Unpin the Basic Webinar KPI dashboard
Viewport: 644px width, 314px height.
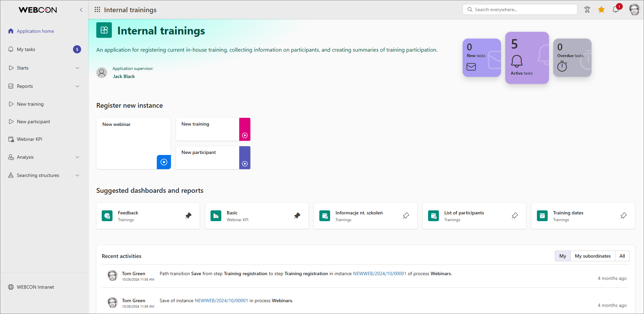[x=297, y=216]
